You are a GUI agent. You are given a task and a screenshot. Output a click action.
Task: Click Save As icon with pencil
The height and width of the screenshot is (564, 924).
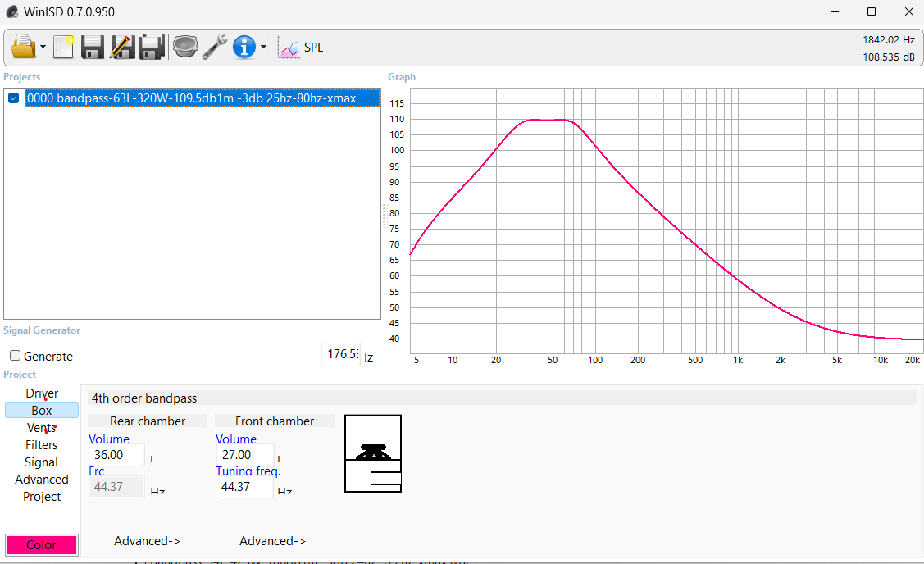pyautogui.click(x=122, y=48)
